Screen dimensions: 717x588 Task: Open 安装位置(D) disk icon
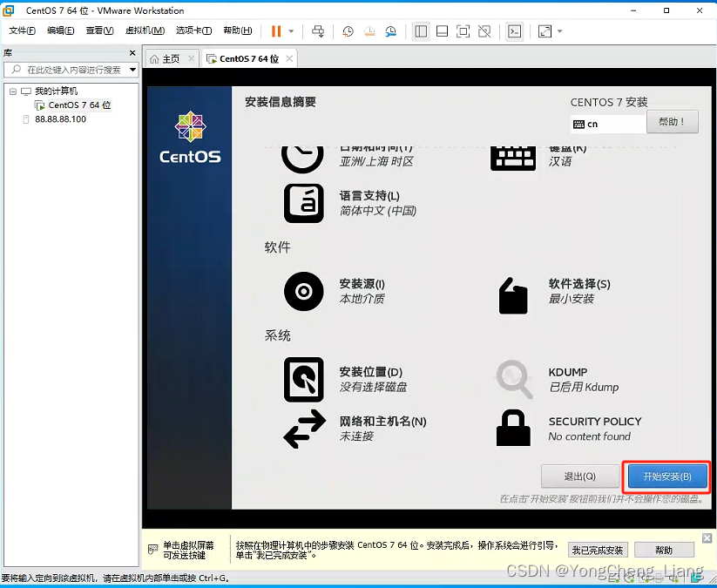(304, 380)
